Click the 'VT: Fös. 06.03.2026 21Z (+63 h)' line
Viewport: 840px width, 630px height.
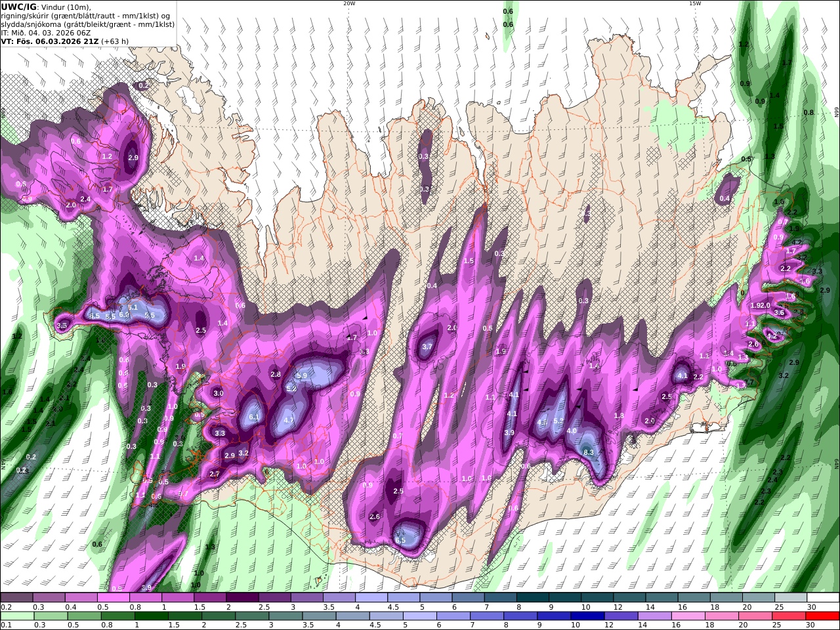coord(64,41)
